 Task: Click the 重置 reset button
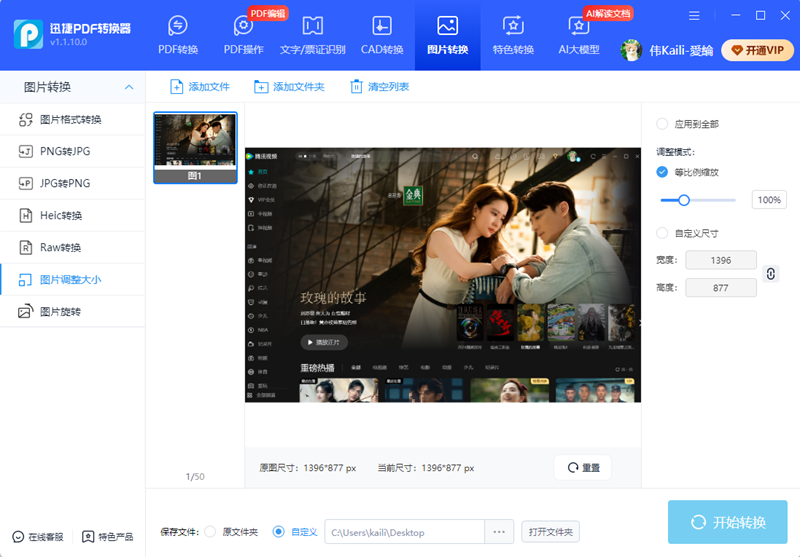click(583, 467)
